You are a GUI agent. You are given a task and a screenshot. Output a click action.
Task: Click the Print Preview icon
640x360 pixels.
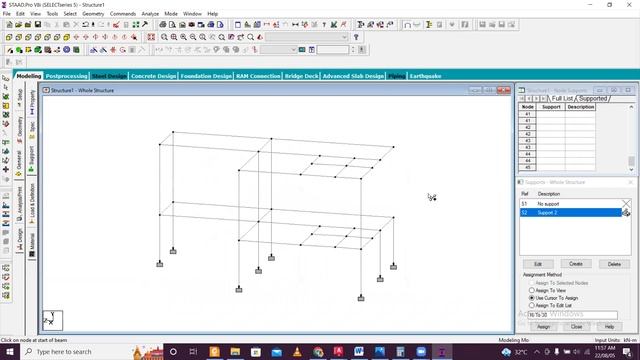tap(172, 25)
